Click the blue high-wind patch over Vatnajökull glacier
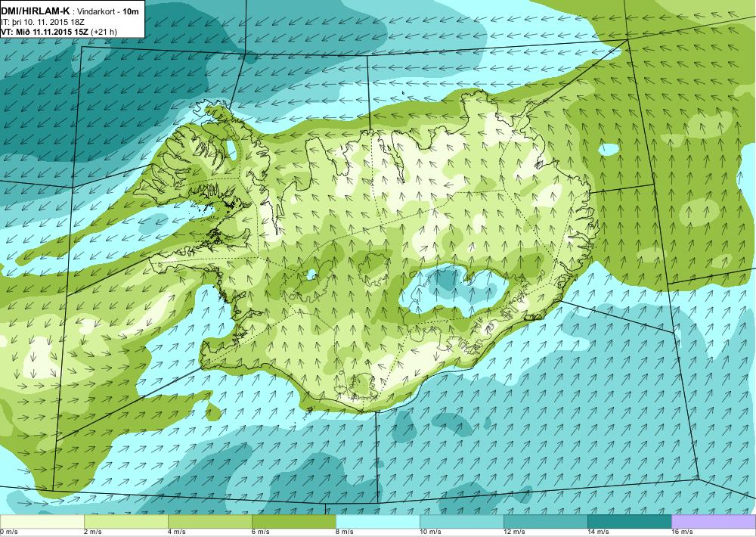Screen dimensions: 756x537 453,290
